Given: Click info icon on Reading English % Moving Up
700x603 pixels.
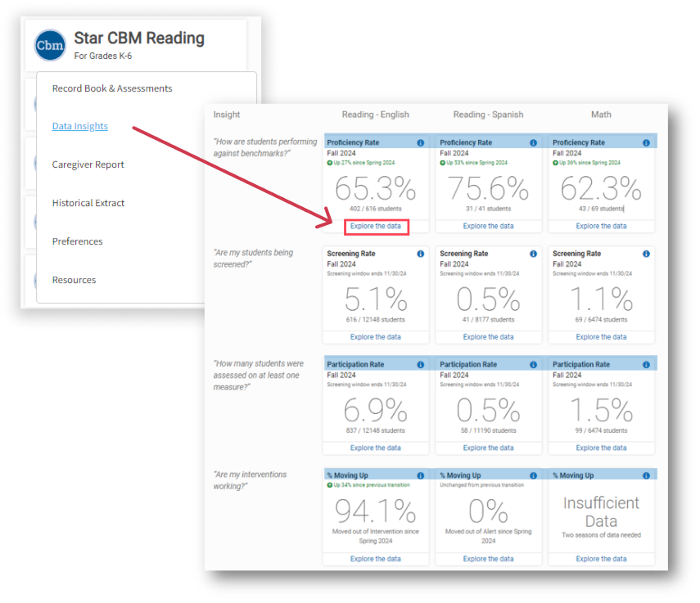Looking at the screenshot, I should click(x=420, y=475).
